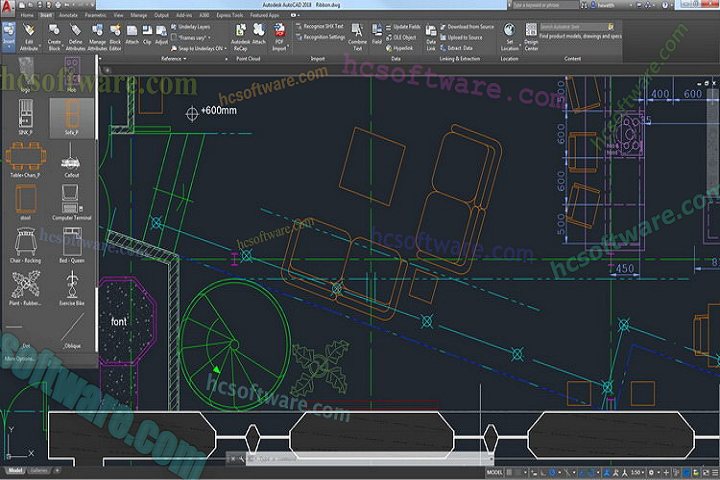Open the Parametric ribbon tab

click(96, 15)
